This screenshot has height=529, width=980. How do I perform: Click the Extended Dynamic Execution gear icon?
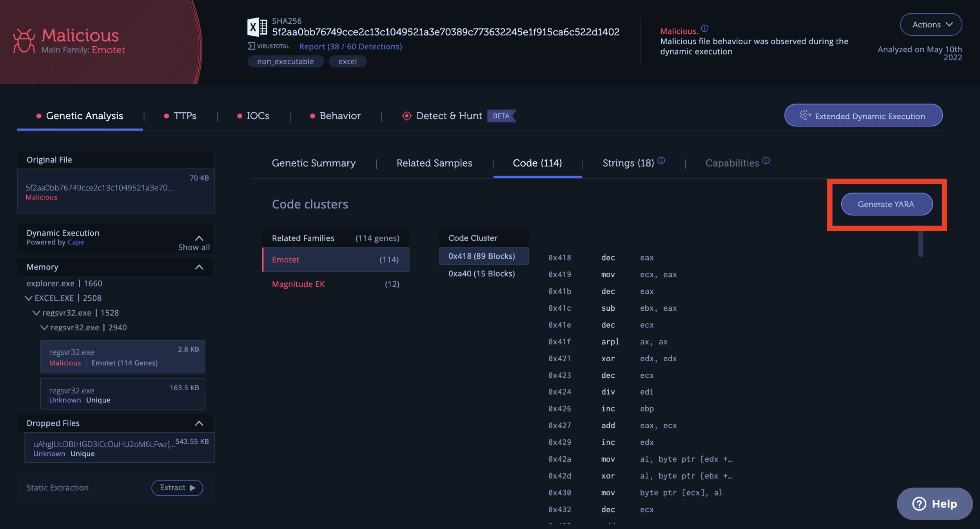805,115
